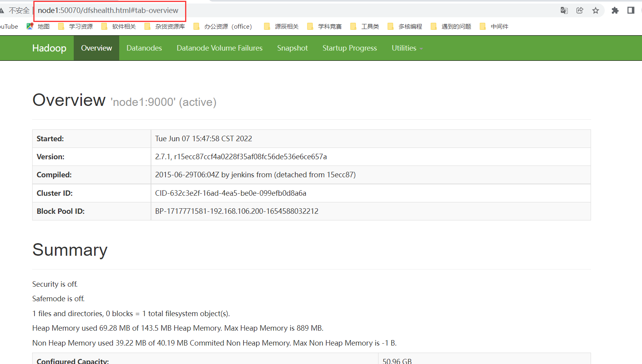Bookmark this page with the star icon

pos(595,11)
